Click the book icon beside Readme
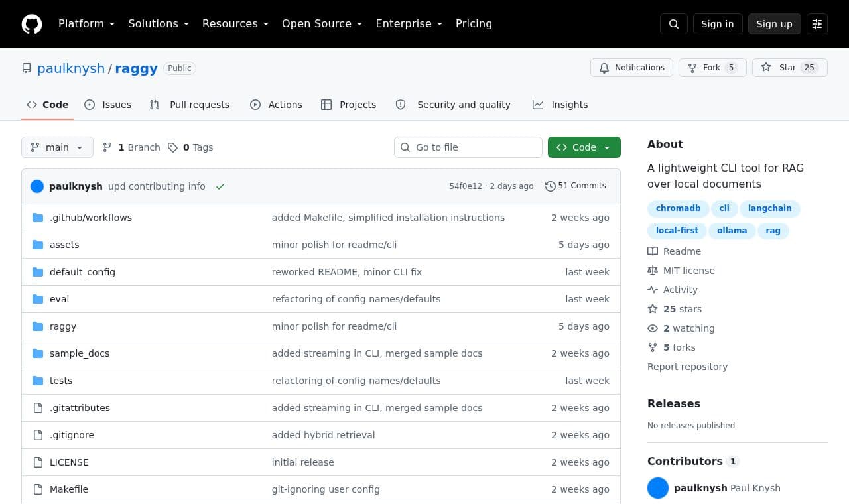Viewport: 849px width, 504px height. click(653, 251)
